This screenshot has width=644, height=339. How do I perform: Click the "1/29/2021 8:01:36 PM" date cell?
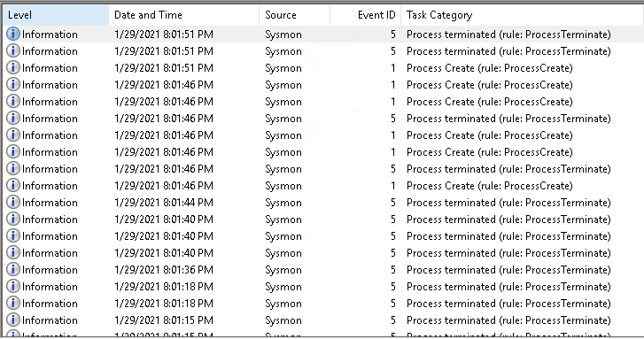tap(164, 270)
